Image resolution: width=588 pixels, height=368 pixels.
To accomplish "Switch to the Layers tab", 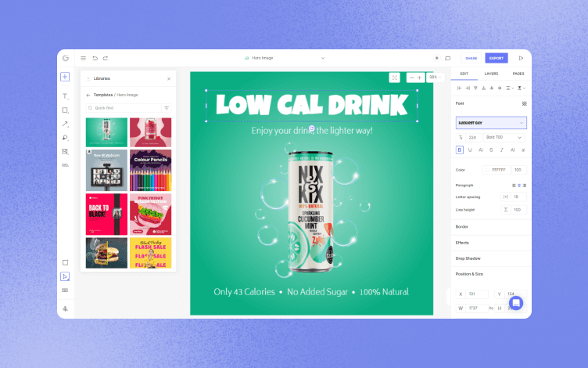I will tap(491, 74).
